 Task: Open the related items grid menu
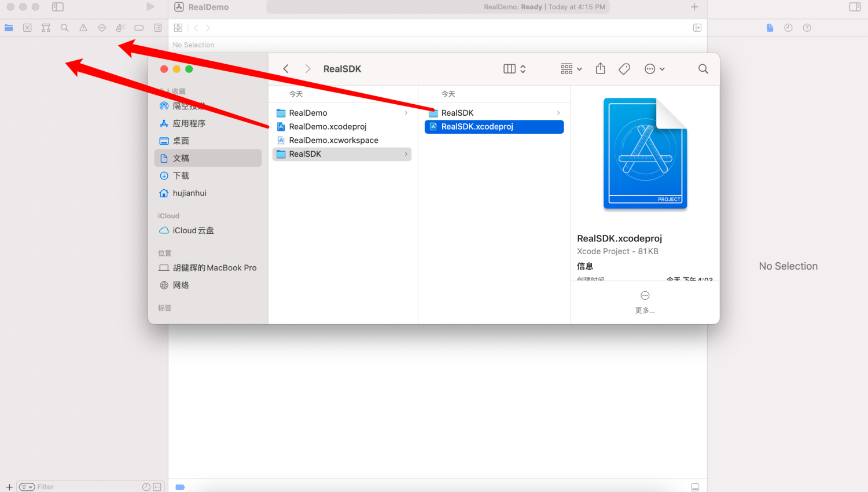(x=178, y=28)
